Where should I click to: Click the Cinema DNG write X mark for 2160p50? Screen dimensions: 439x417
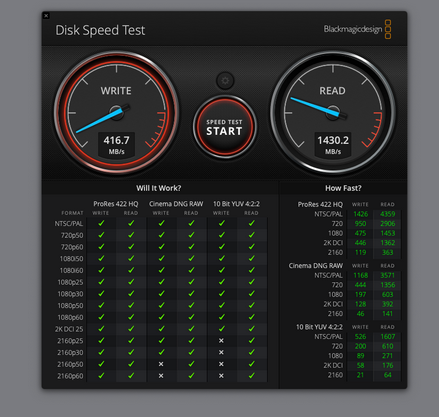(161, 364)
